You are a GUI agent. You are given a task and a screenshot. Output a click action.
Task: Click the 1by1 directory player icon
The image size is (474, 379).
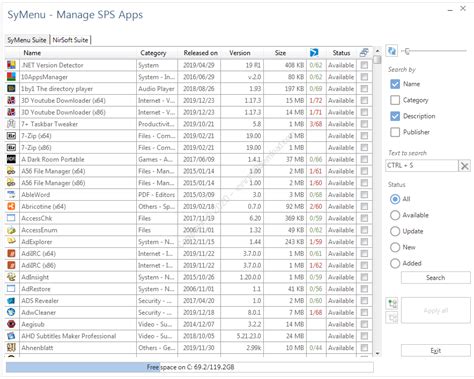pos(11,88)
